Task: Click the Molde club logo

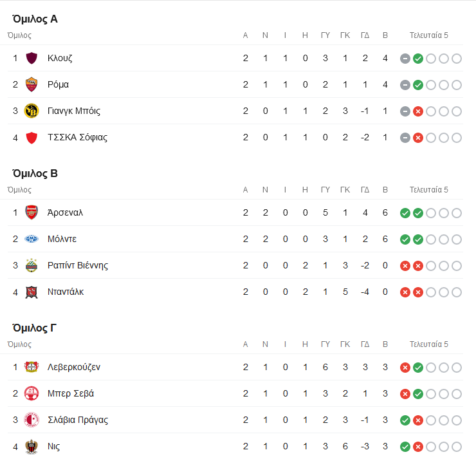Action: [32, 239]
